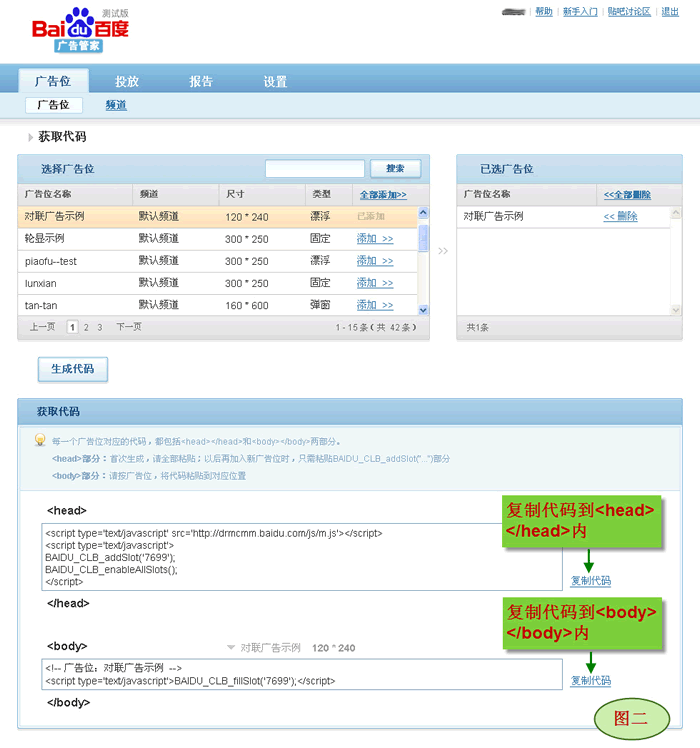
Task: Click the 弹窗 type cell
Action: 320,305
